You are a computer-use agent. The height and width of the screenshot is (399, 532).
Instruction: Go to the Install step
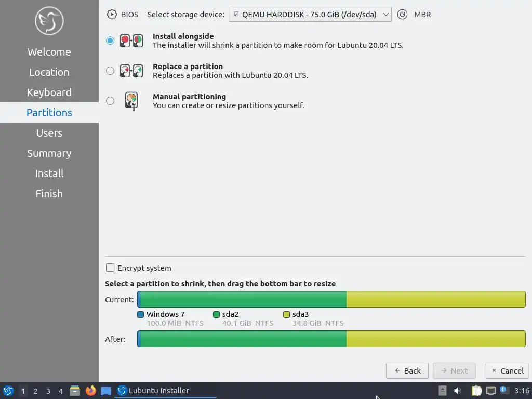pos(49,174)
